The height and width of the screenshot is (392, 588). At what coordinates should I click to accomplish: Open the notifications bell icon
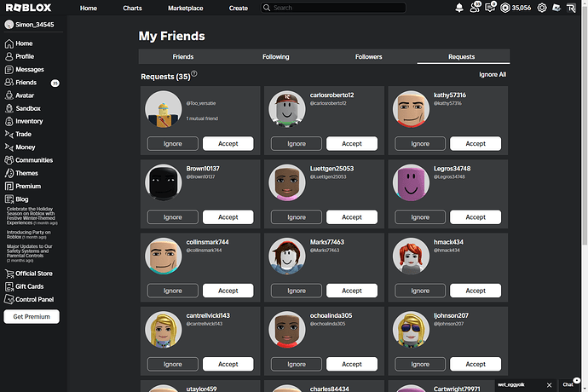tap(459, 8)
